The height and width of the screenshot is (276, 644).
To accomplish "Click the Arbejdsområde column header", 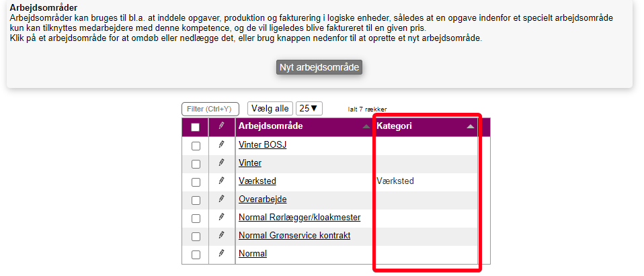I will pos(270,126).
